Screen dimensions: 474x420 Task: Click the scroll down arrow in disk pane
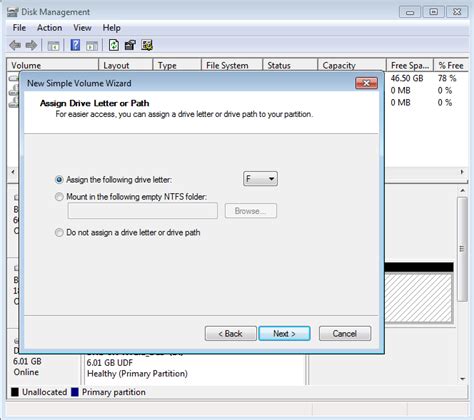(462, 379)
